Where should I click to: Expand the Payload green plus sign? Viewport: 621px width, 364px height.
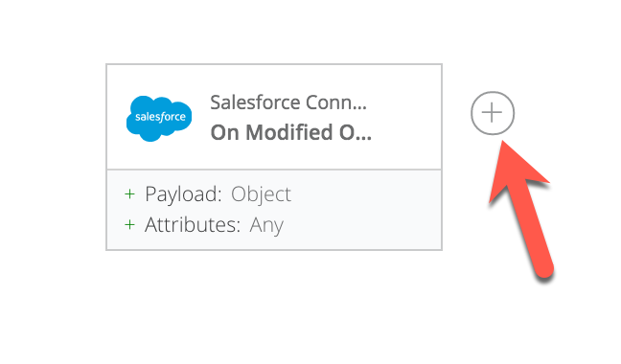[x=129, y=194]
